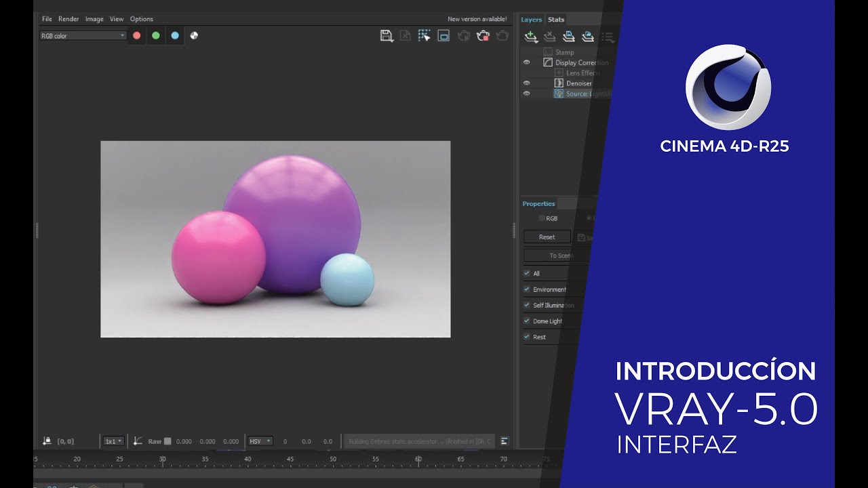868x488 pixels.
Task: Switch to the Stats tab
Action: pyautogui.click(x=556, y=20)
